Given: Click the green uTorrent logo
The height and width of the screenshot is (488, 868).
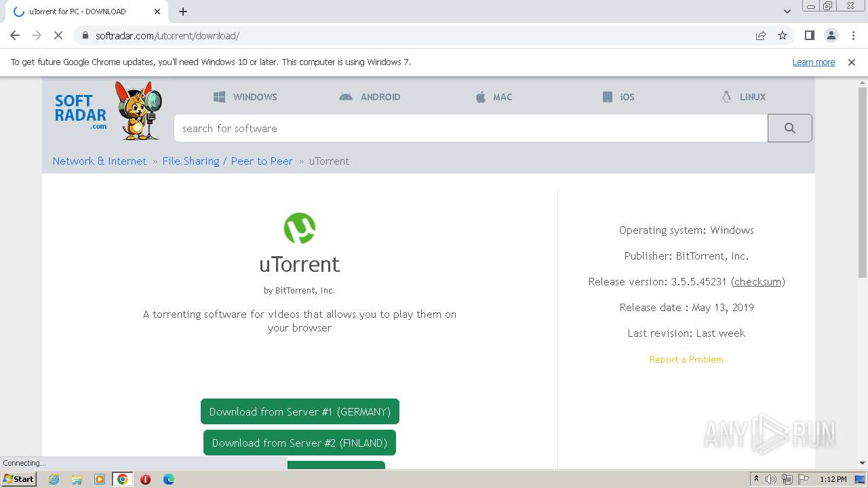Looking at the screenshot, I should click(x=300, y=228).
